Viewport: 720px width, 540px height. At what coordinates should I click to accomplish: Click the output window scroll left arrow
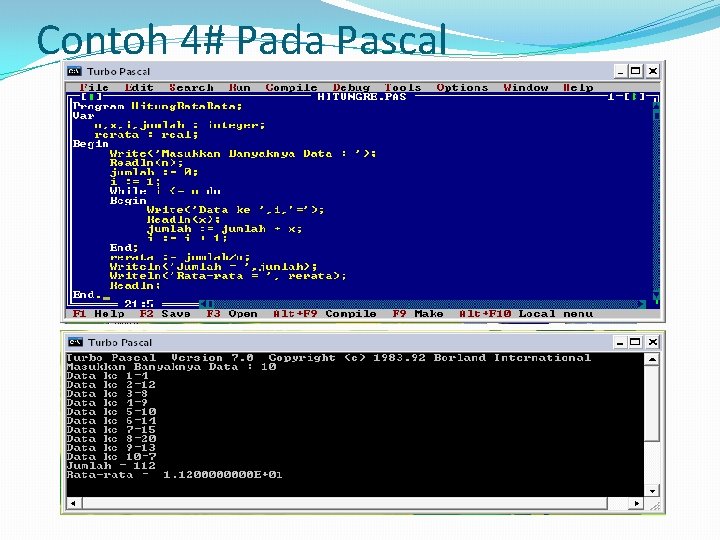tap(73, 503)
